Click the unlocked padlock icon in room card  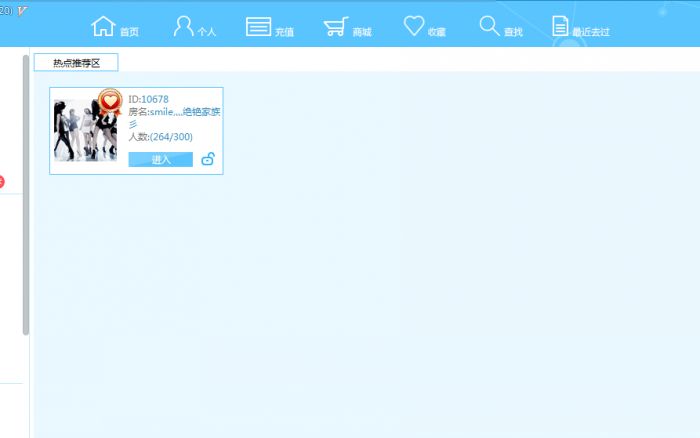click(x=208, y=159)
